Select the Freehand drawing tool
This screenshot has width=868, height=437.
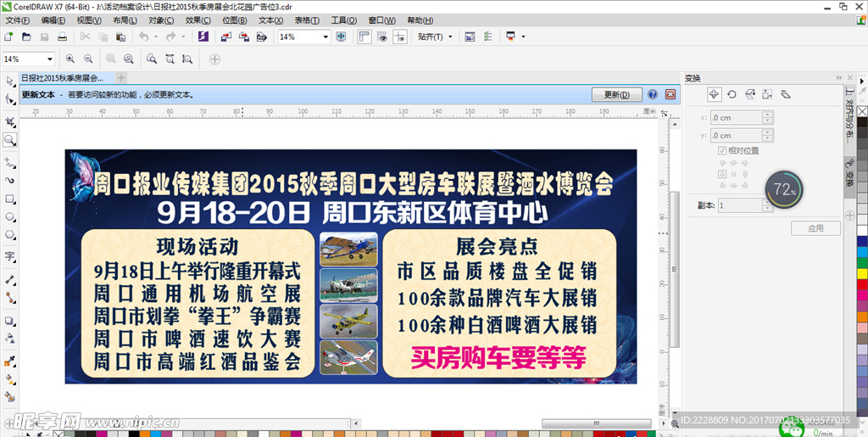[9, 162]
